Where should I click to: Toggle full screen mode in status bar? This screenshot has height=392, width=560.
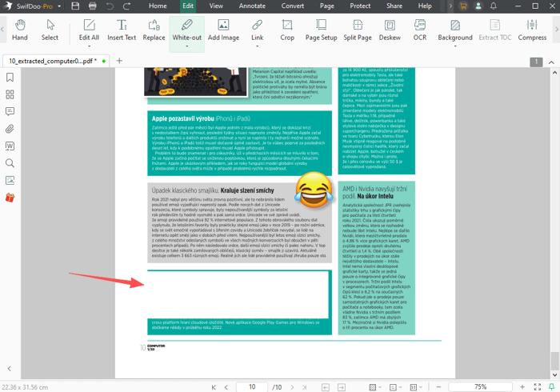point(537,387)
